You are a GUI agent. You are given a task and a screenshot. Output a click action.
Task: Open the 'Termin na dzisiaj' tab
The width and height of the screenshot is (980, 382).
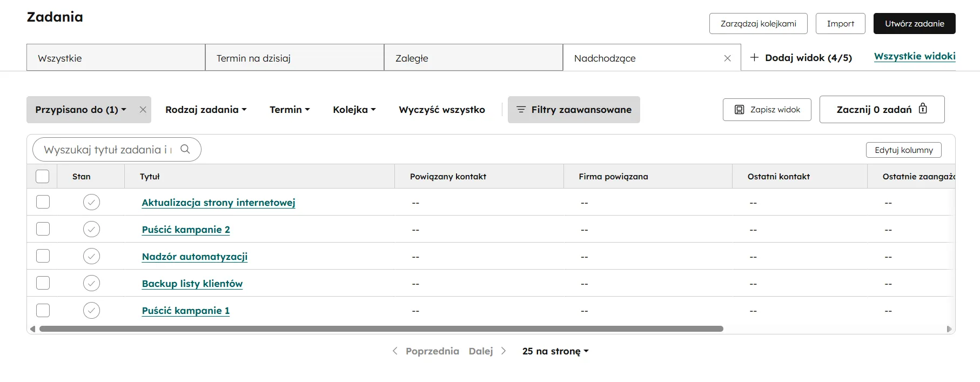point(294,58)
